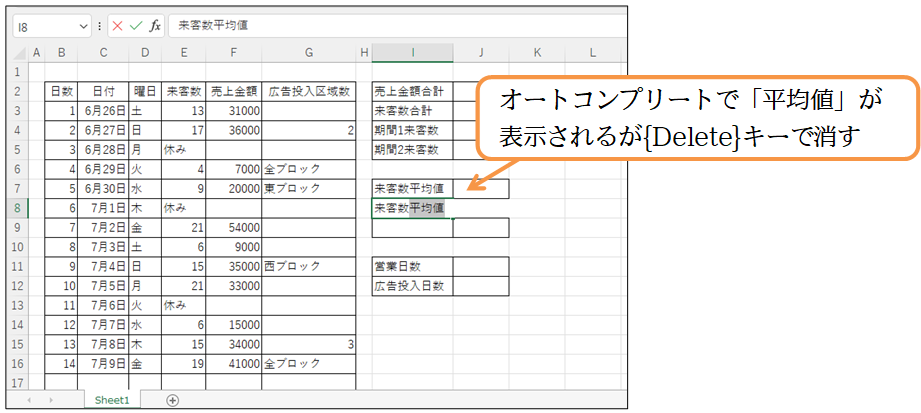Viewport: 921px width, 413px height.
Task: Click the visitor count 17 in row 4
Action: (x=184, y=130)
